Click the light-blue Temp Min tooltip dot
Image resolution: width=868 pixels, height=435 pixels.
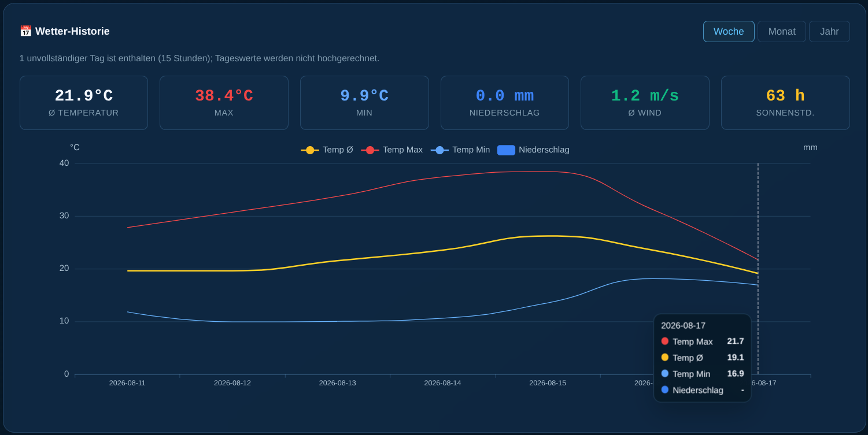(x=665, y=374)
